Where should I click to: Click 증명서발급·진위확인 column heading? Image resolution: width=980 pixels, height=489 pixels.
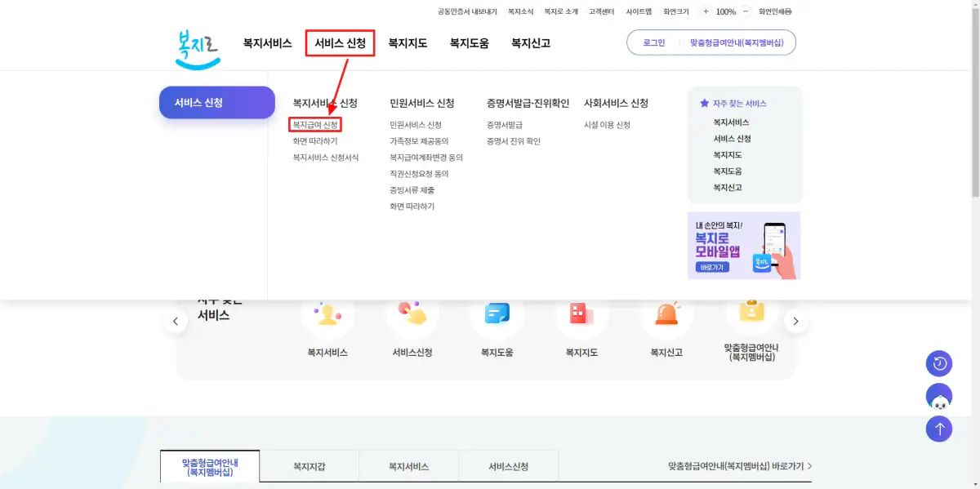528,103
